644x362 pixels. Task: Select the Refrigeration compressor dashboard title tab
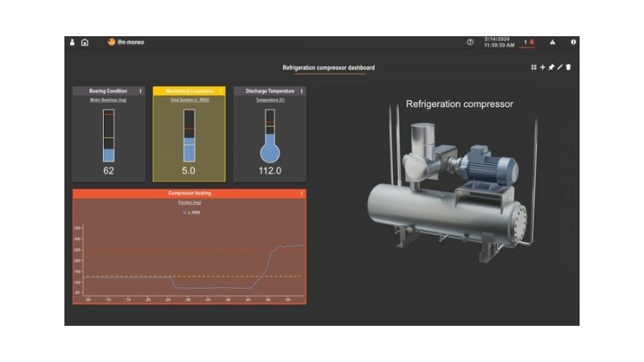328,68
